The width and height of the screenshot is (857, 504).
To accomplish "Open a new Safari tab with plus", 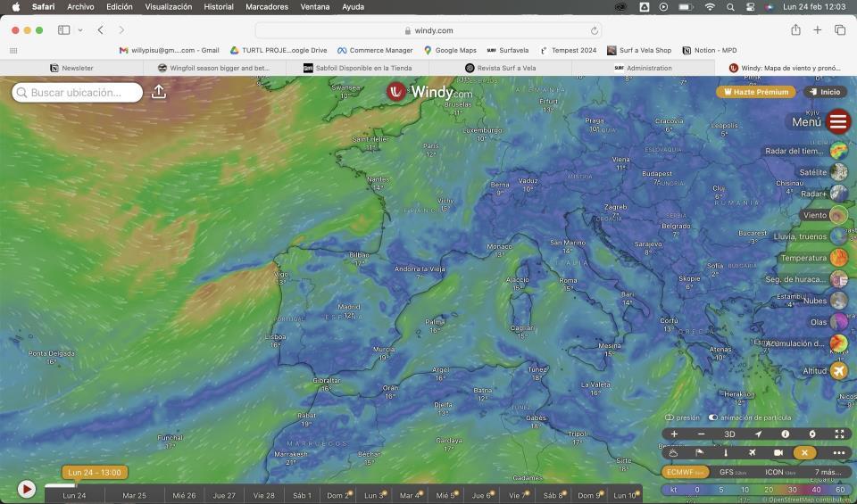I will [x=817, y=30].
